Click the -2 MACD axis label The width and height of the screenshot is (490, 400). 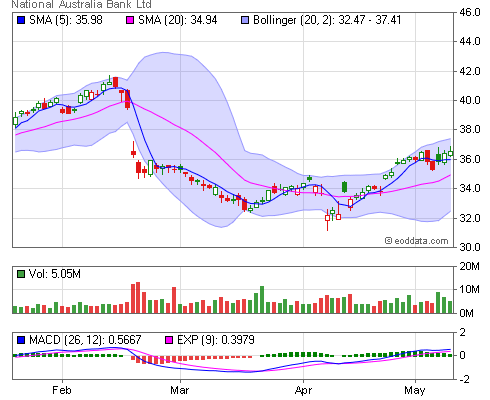pos(464,379)
